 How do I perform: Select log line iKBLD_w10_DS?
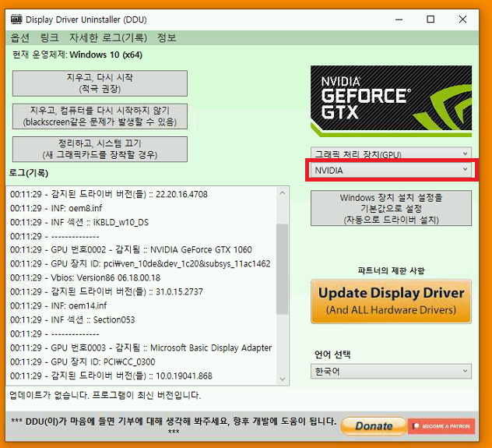pyautogui.click(x=79, y=222)
